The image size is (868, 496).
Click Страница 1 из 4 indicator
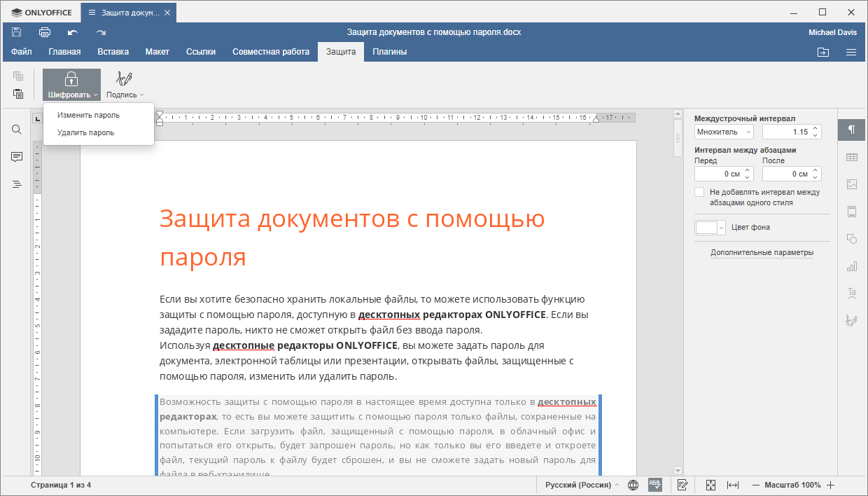[61, 485]
